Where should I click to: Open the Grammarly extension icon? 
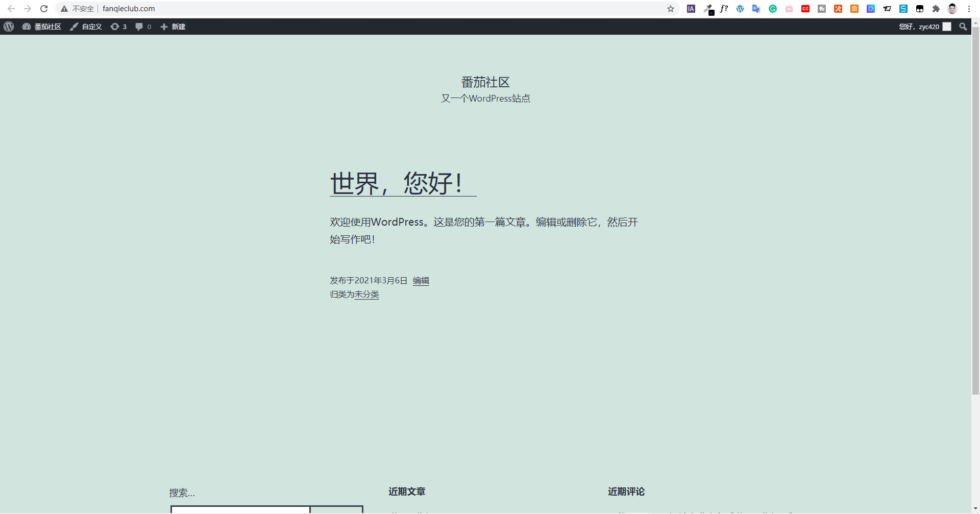click(774, 8)
